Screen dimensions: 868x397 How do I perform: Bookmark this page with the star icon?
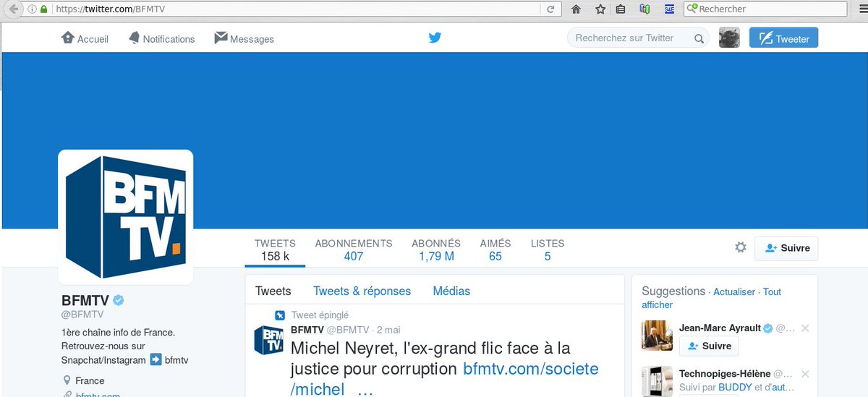[600, 9]
